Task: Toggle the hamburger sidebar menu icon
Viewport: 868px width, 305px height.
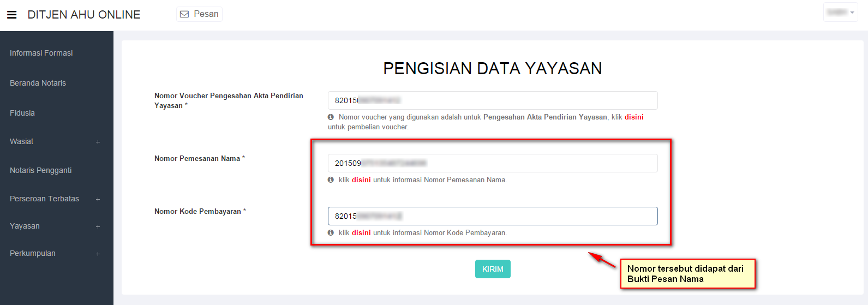Action: 11,15
